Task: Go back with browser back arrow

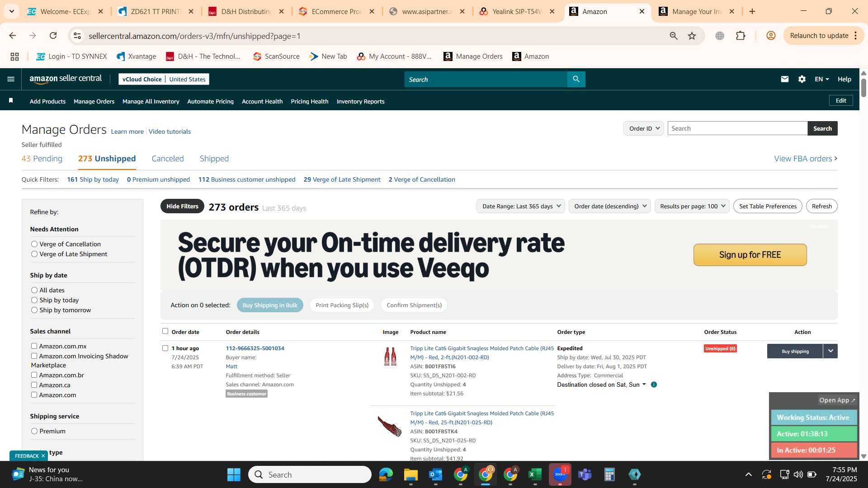Action: (x=13, y=36)
